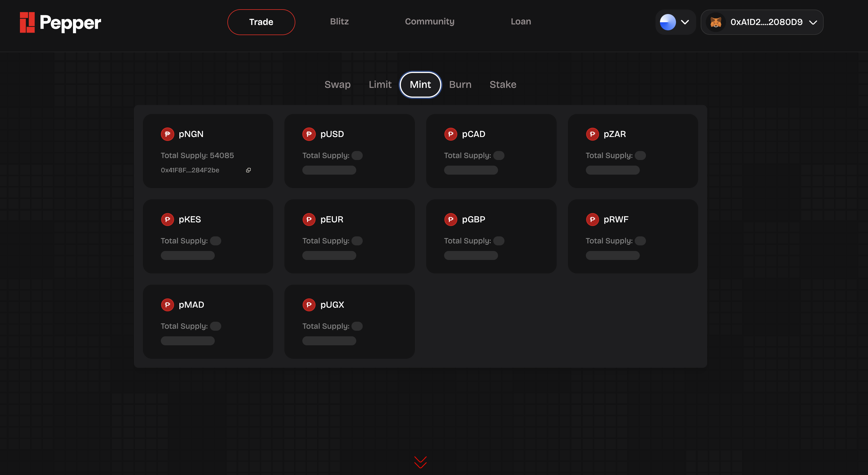Click the Trade nav button
Viewport: 868px width, 475px height.
click(x=261, y=22)
